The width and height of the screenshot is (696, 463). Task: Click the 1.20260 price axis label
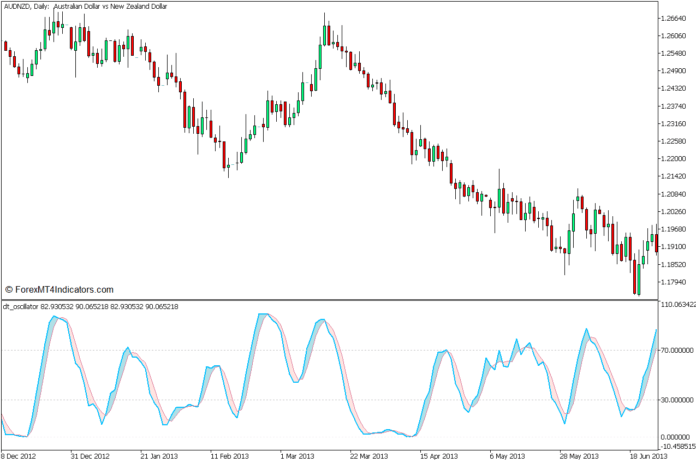coord(672,212)
